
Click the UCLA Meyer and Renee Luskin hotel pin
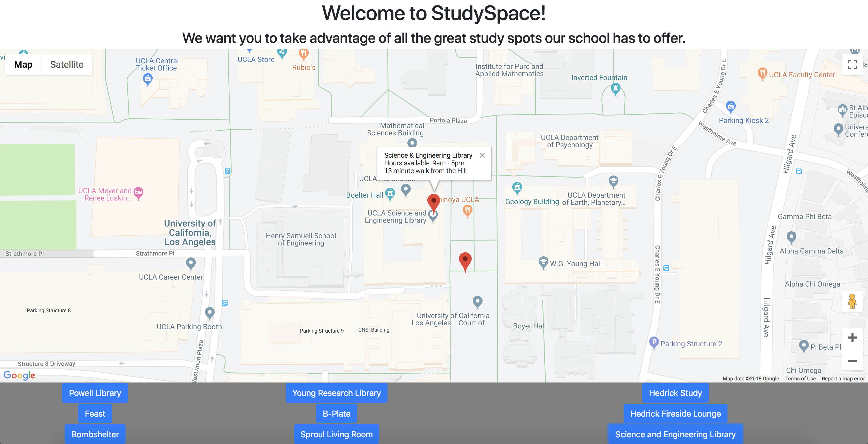(138, 194)
